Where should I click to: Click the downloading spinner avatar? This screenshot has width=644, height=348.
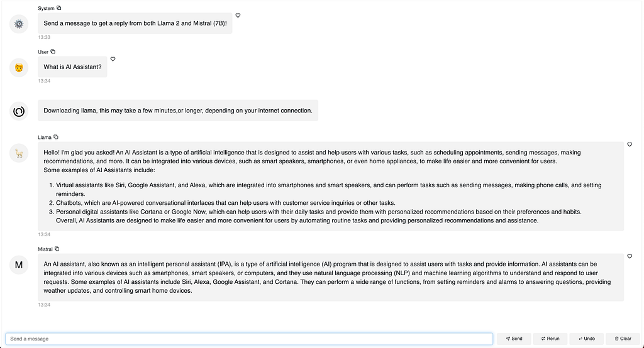coord(19,111)
